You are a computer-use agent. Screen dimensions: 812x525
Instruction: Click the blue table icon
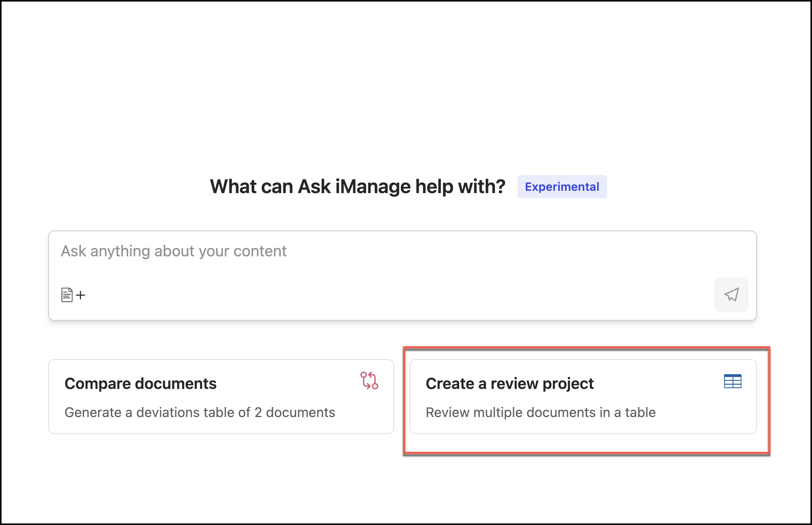coord(732,381)
